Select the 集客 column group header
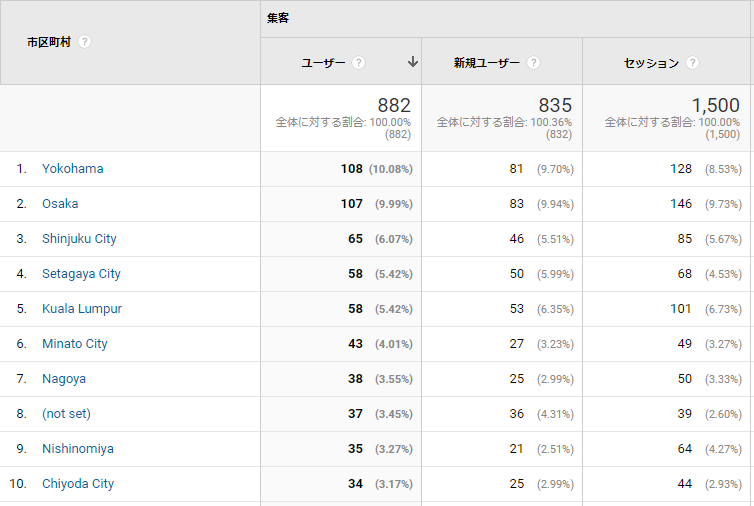The image size is (754, 506). (278, 18)
